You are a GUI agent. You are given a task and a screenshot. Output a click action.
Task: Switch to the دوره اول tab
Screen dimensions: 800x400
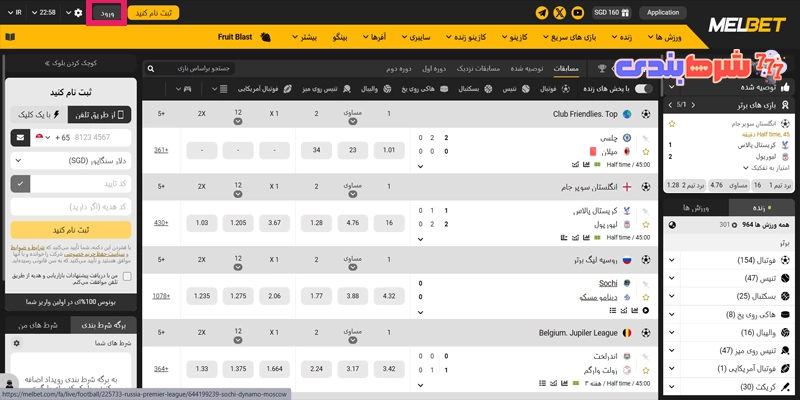[x=434, y=68]
